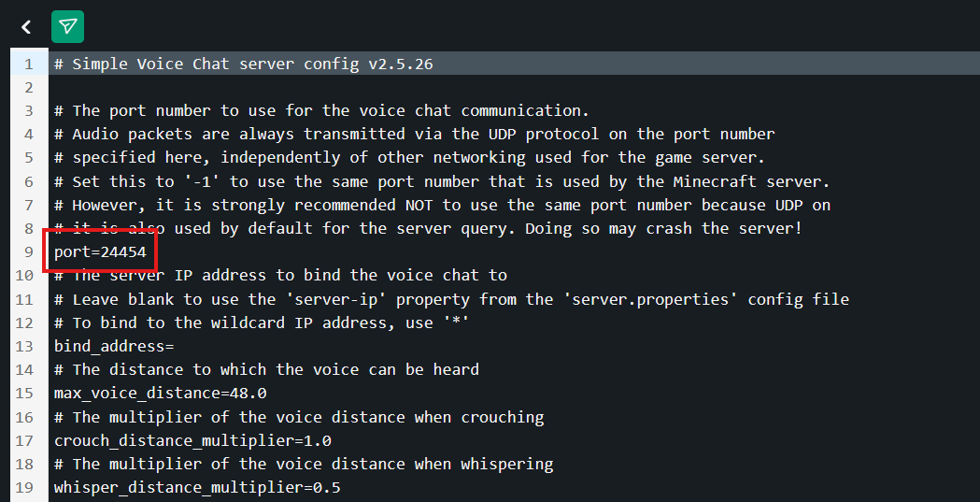Click the comment mentioning the 'server.properties' config file
980x502 pixels.
(x=451, y=299)
